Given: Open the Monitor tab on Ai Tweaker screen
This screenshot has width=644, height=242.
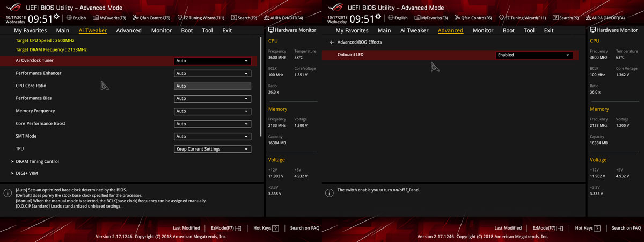Looking at the screenshot, I should (162, 30).
